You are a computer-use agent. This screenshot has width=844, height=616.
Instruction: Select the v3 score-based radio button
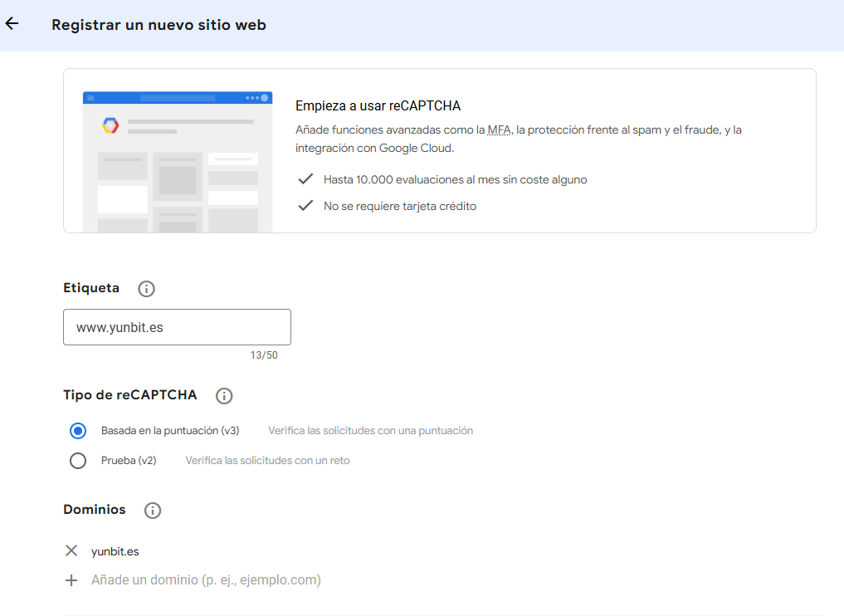click(x=78, y=431)
